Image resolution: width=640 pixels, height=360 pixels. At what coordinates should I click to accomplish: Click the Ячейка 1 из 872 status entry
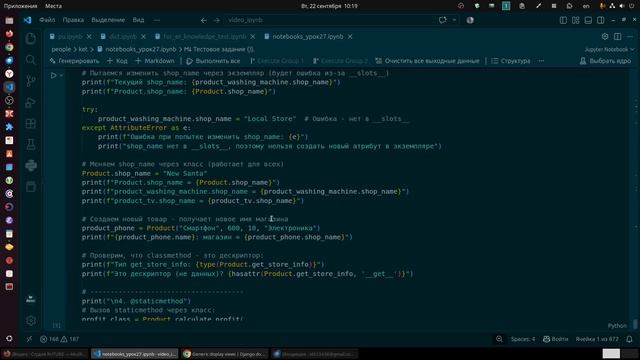[597, 339]
